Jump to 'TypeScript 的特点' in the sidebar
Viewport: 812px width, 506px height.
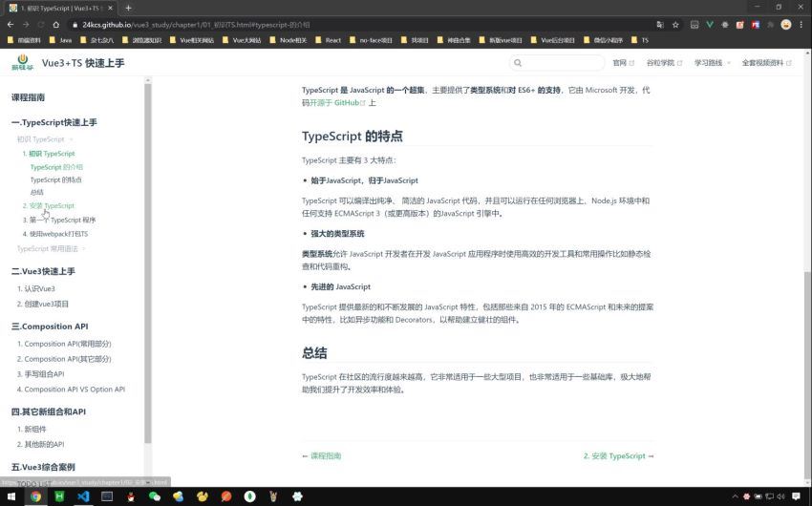point(56,180)
